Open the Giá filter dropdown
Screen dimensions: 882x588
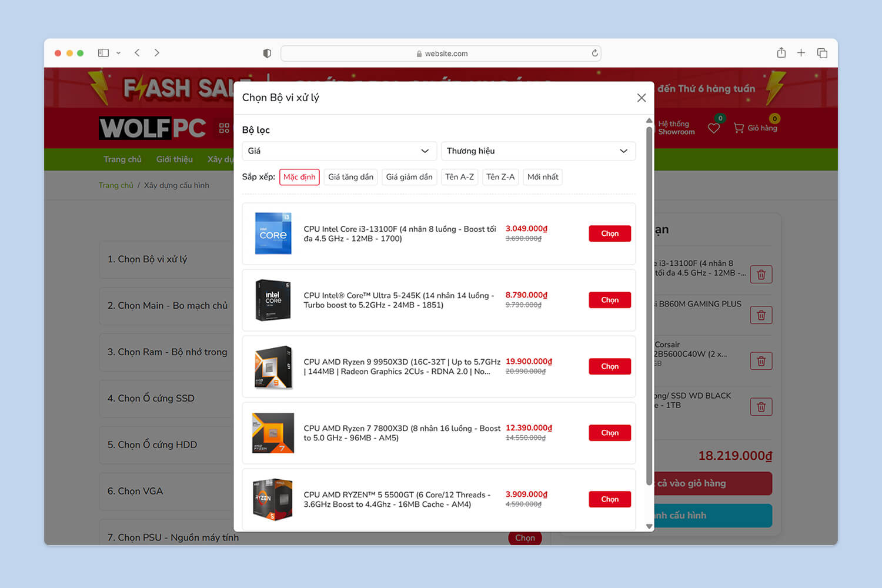coord(339,151)
